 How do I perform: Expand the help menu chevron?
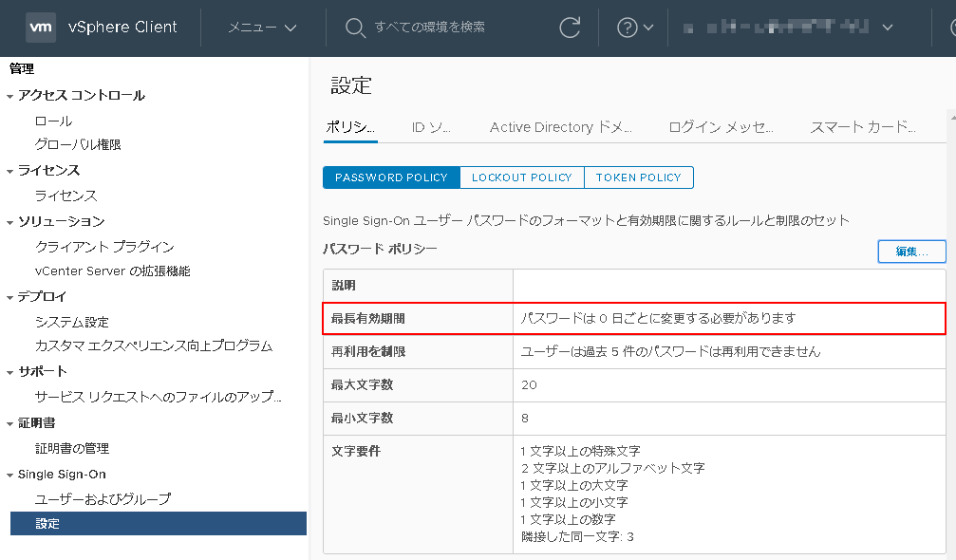click(x=648, y=28)
